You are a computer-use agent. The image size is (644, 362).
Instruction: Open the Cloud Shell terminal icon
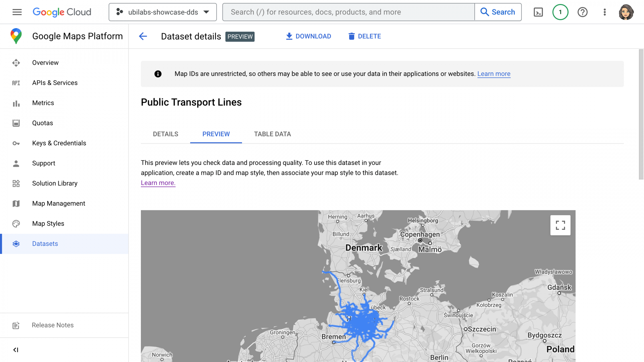[538, 12]
